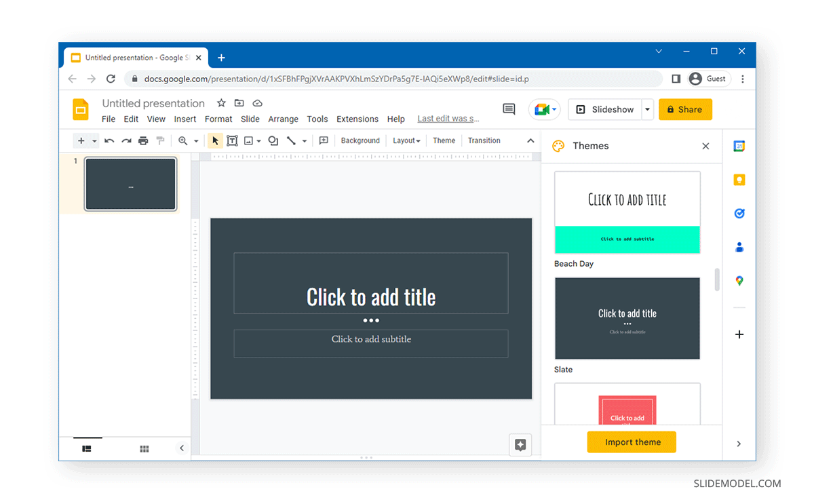Open Google Calendar side panel
Screen dimensions: 814x504
click(739, 146)
